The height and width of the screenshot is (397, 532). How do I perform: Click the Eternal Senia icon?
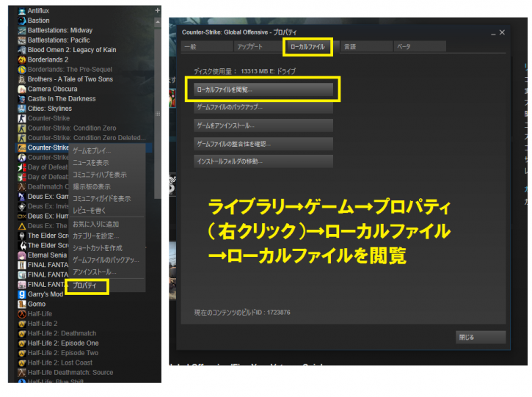tap(22, 255)
